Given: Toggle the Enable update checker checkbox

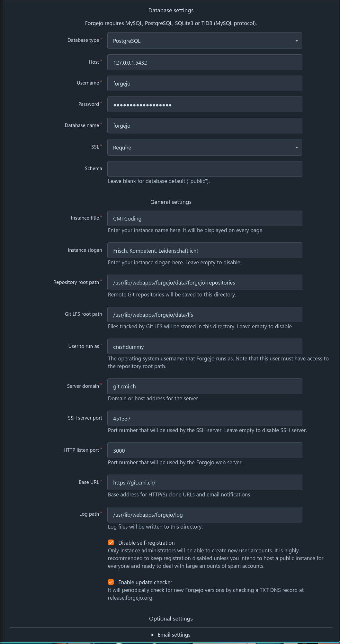Looking at the screenshot, I should pyautogui.click(x=111, y=582).
